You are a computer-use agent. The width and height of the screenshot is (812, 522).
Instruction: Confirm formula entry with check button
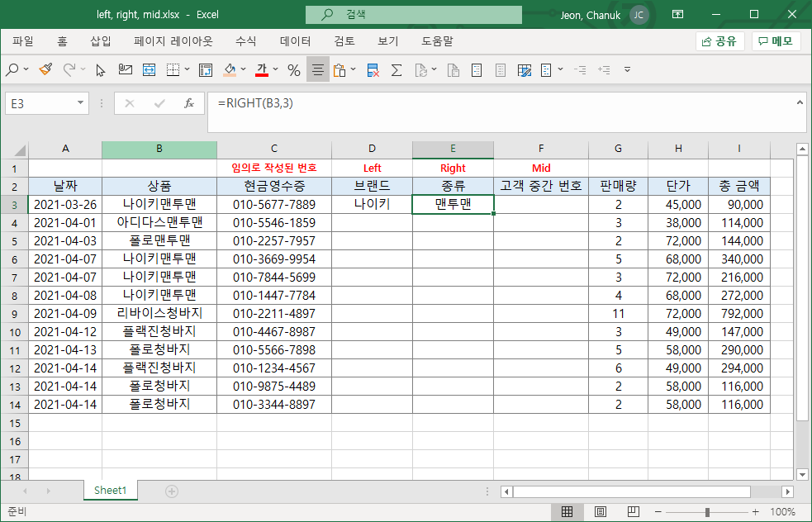[x=159, y=103]
